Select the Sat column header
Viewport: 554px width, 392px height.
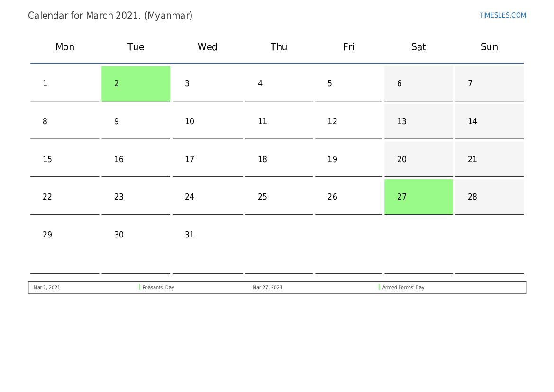tap(418, 46)
